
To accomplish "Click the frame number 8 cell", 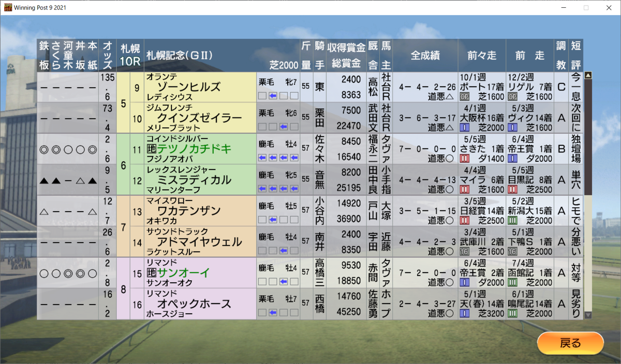I will tap(123, 289).
